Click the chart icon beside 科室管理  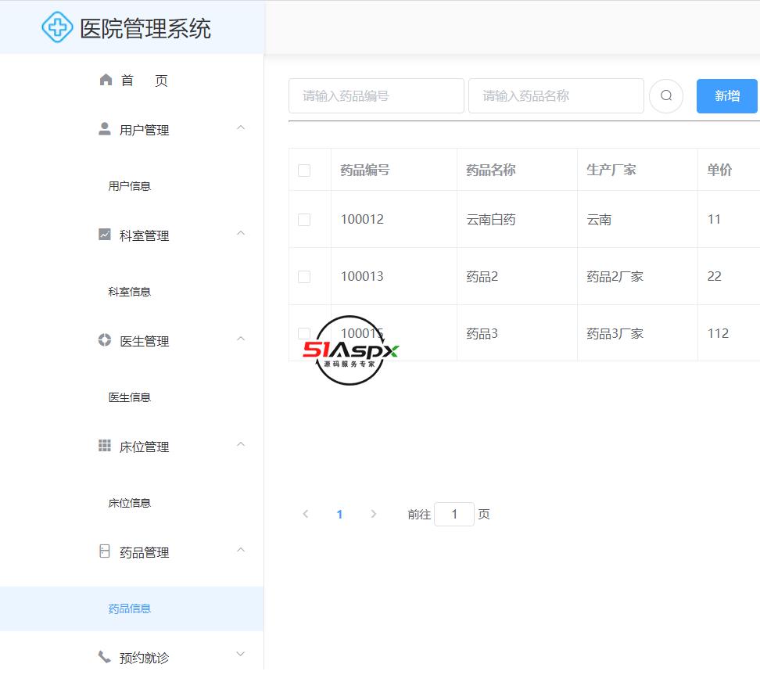(x=105, y=235)
